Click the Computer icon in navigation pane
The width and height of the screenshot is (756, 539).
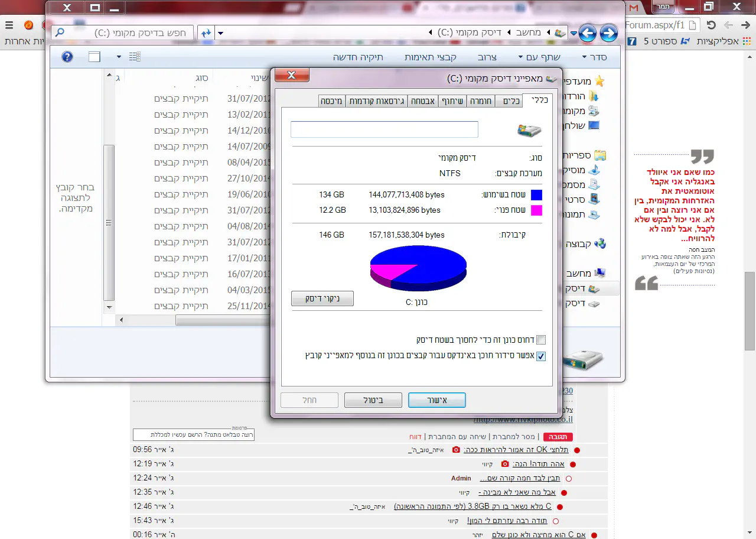point(600,273)
